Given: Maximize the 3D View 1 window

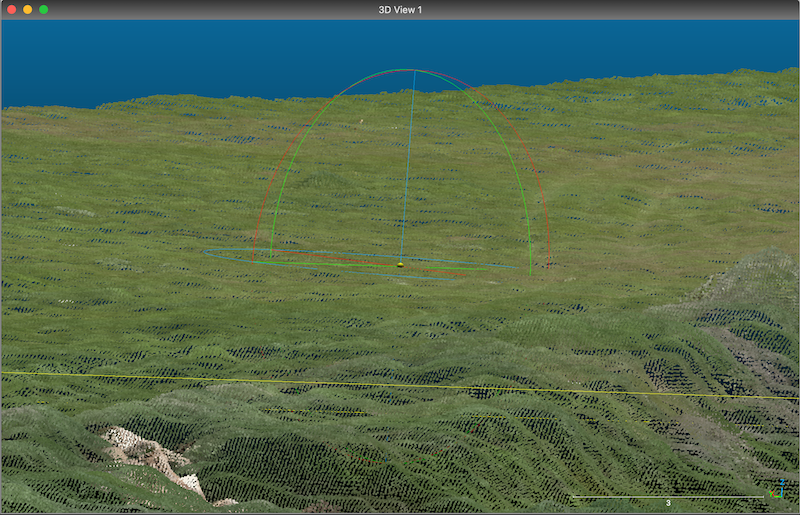Looking at the screenshot, I should (x=43, y=9).
